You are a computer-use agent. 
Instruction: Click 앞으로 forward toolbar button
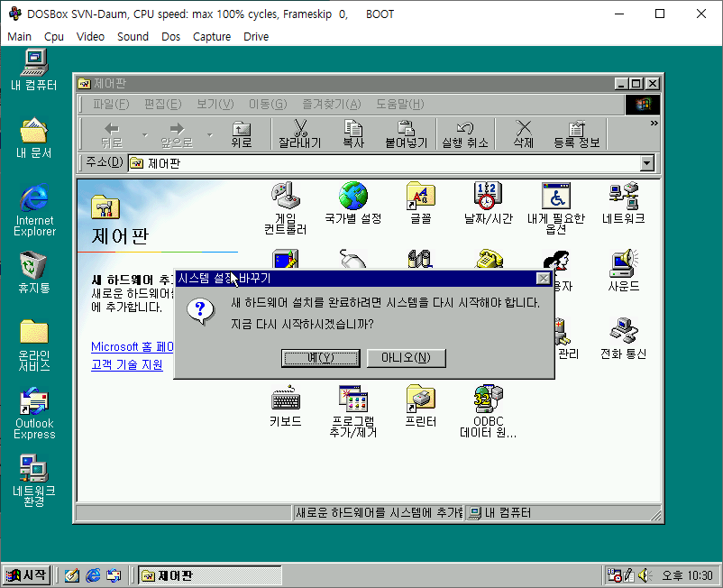[177, 134]
